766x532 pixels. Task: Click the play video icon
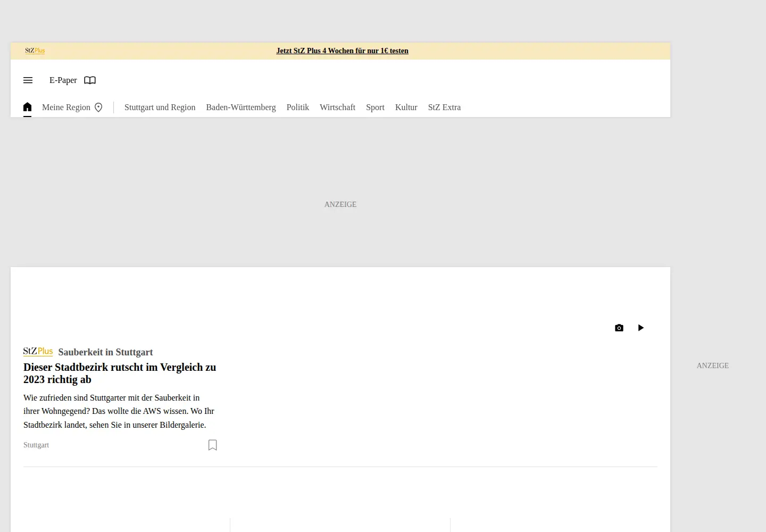[x=641, y=328]
